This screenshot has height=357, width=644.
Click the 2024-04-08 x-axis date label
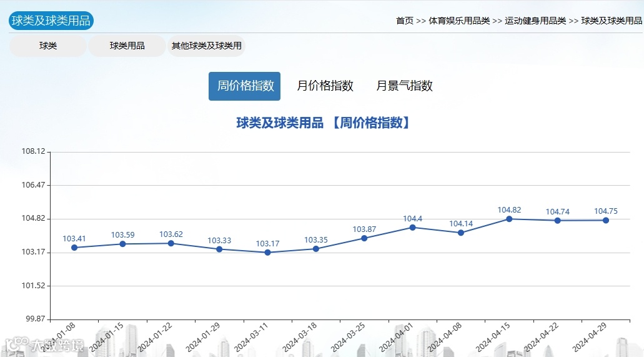click(444, 337)
